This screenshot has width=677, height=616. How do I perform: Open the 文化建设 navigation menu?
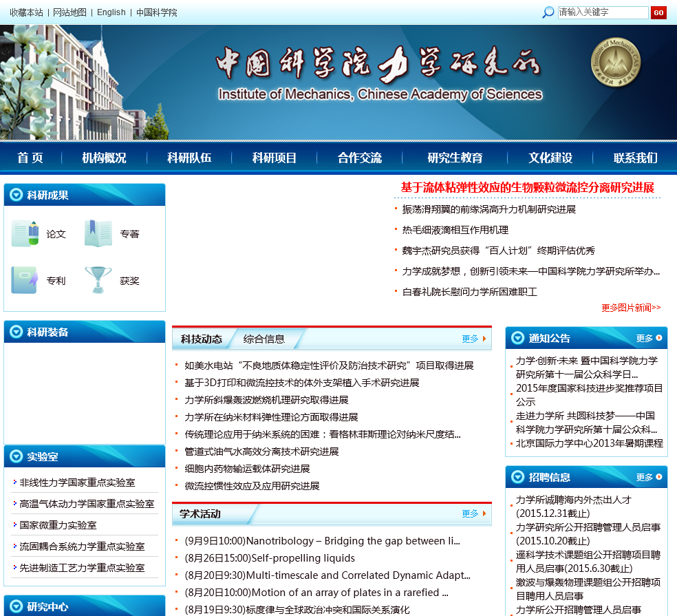(550, 158)
